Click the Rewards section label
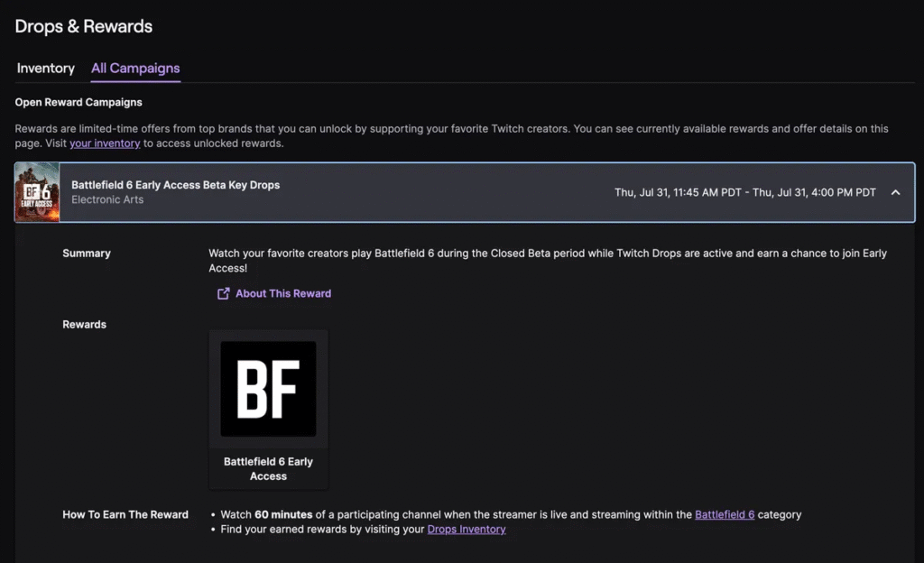 pos(84,325)
